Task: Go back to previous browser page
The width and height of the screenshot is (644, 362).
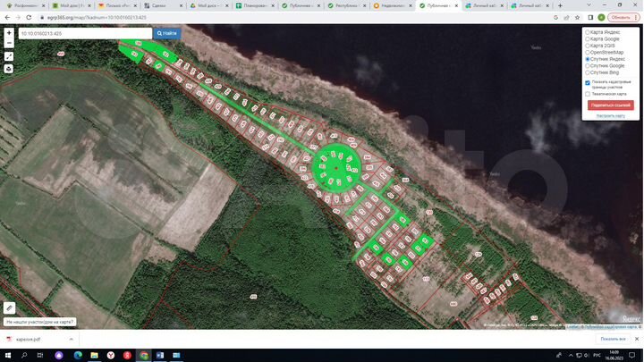Action: click(7, 18)
